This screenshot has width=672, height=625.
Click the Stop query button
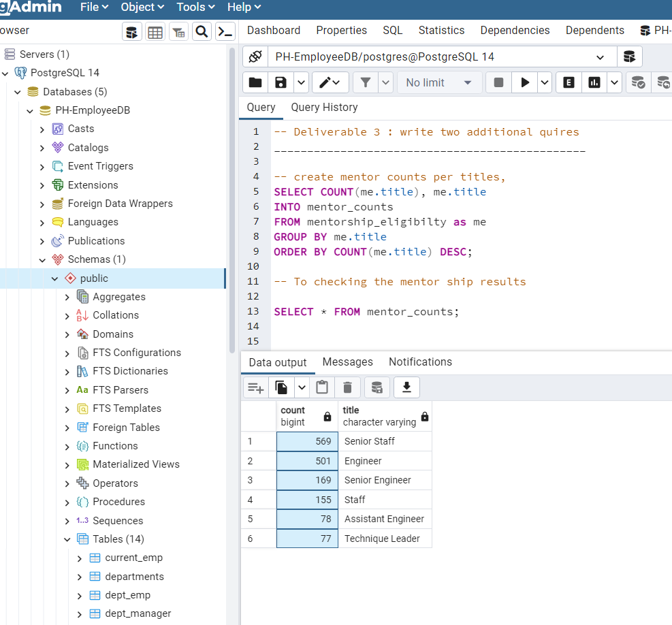point(498,82)
